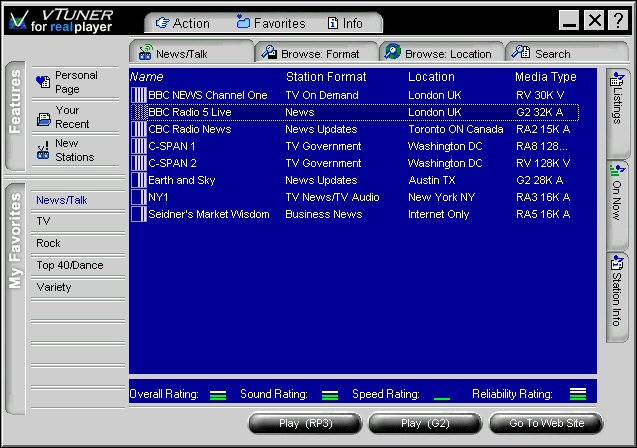Select the CBC Radio News station
The image size is (637, 448).
tap(355, 129)
